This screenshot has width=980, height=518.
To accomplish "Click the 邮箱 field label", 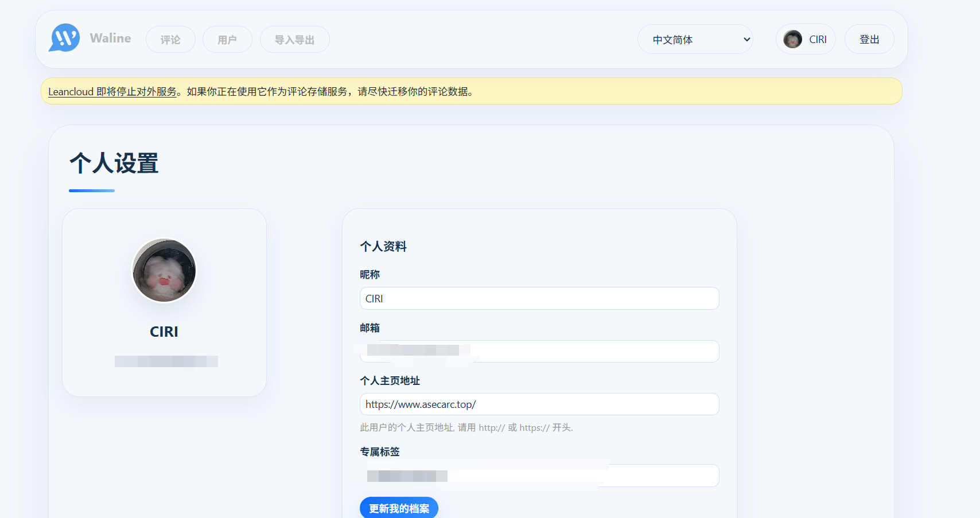I will 370,328.
